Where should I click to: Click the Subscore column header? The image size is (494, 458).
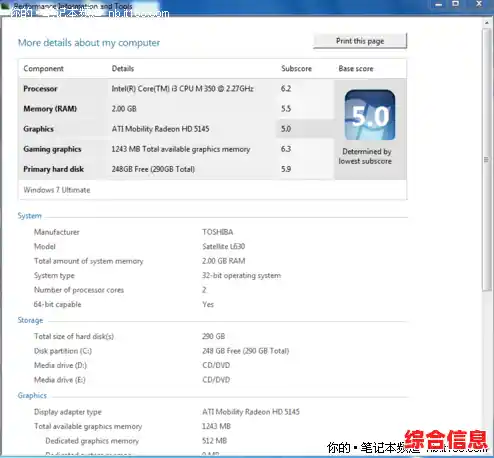[296, 69]
